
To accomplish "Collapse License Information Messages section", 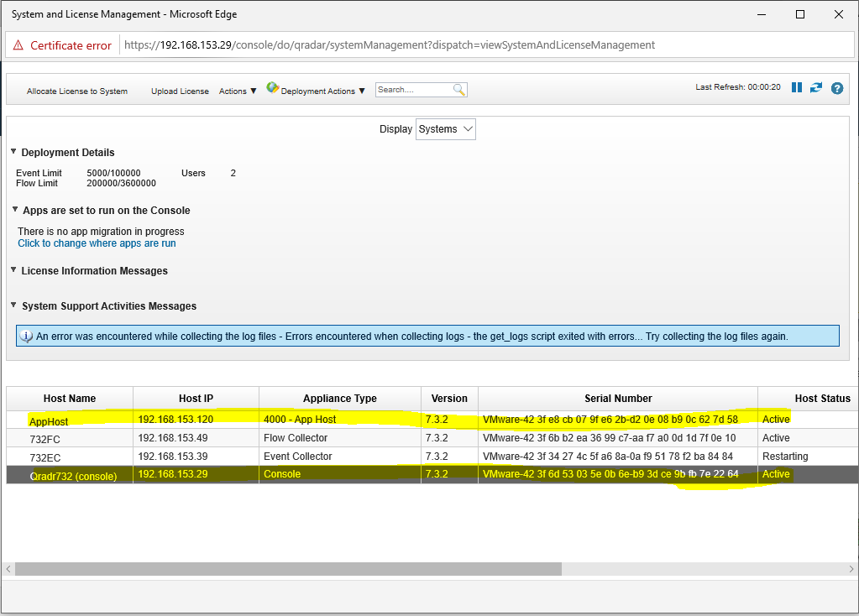I will point(13,270).
